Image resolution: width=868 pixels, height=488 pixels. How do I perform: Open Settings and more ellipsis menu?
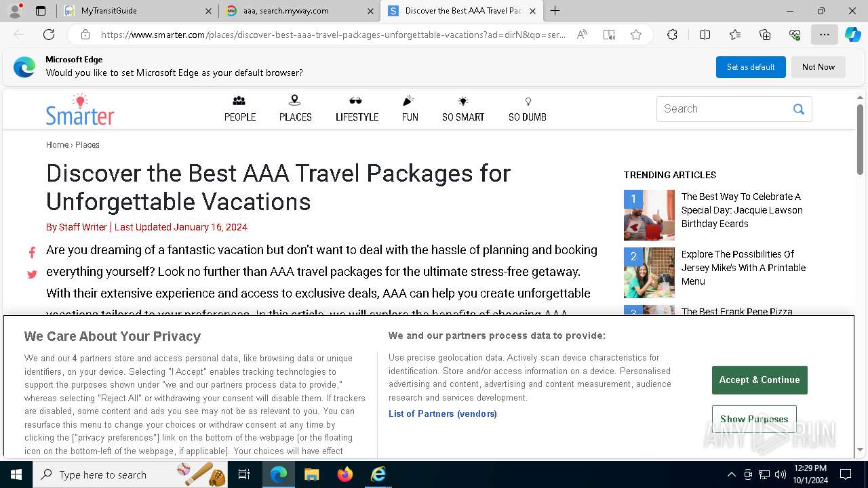pos(825,35)
